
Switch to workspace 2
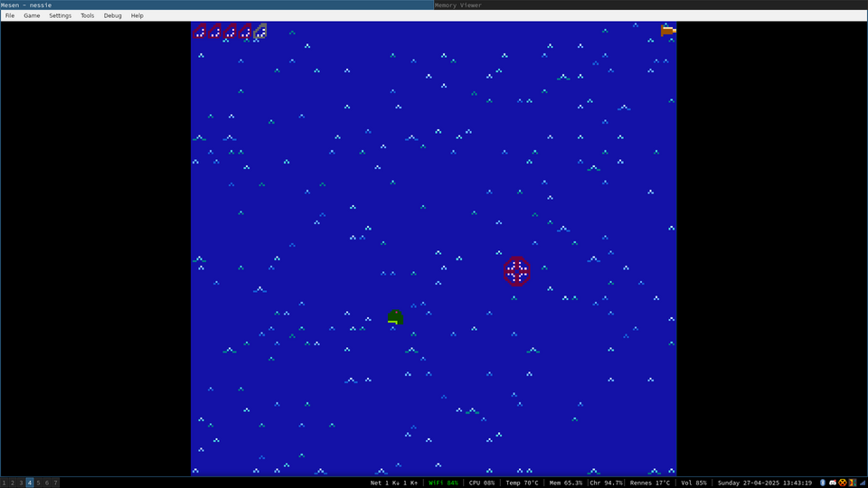[13, 483]
